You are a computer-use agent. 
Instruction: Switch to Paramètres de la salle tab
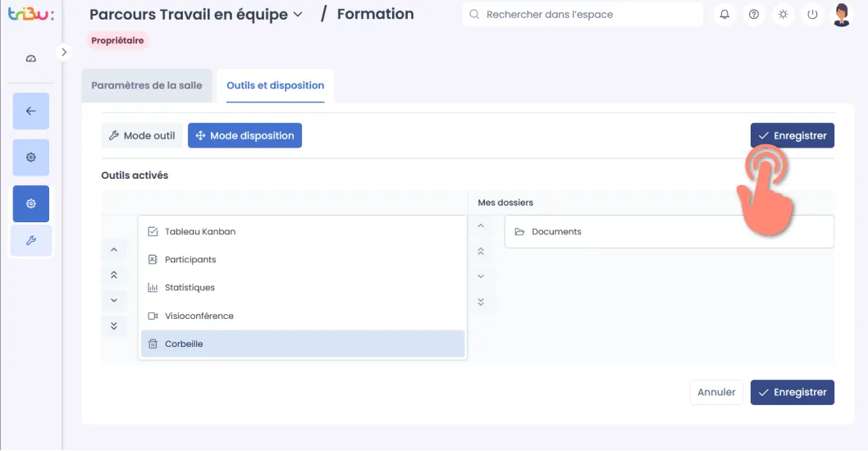(147, 85)
